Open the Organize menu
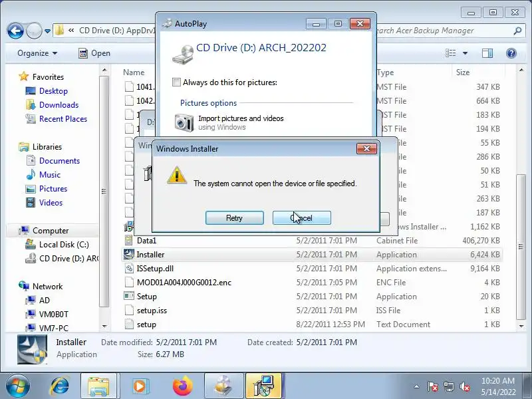 (x=37, y=53)
